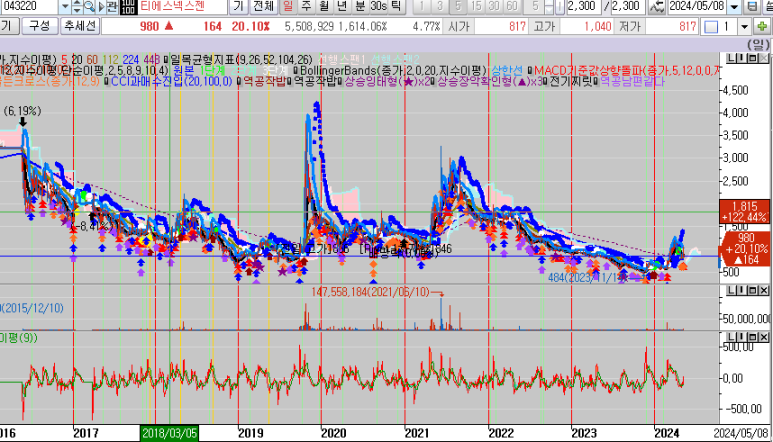Click price panel 'I' icon
773x442 pixels.
(x=742, y=59)
